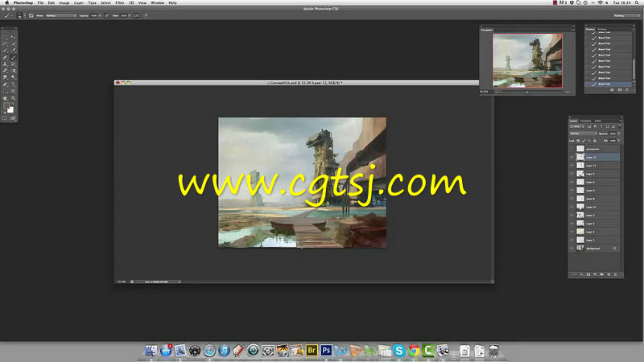Viewport: 644px width, 362px height.
Task: Open Finder from the Dock
Action: click(x=151, y=351)
